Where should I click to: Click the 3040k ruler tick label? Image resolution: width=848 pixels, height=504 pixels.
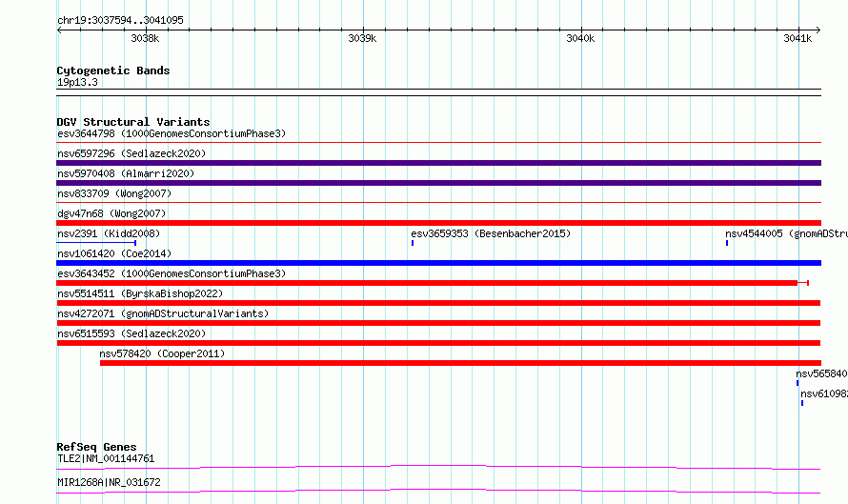580,38
